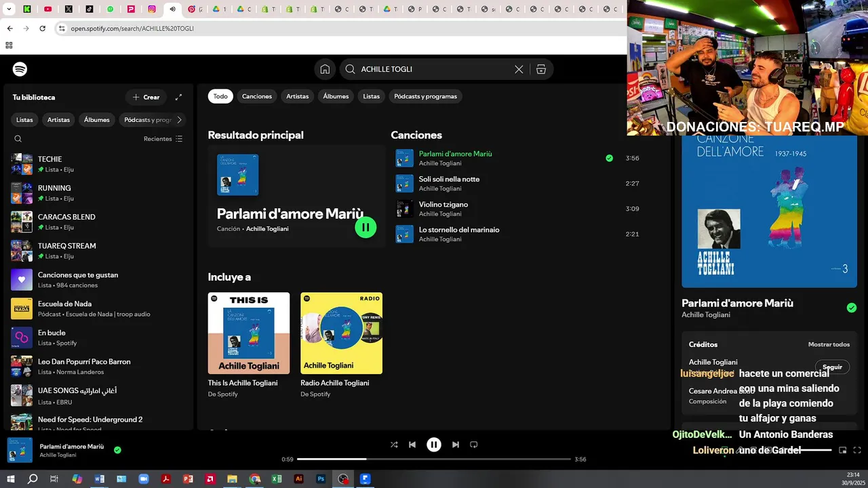Open the TUAREQ STREAM playlist

98,251
